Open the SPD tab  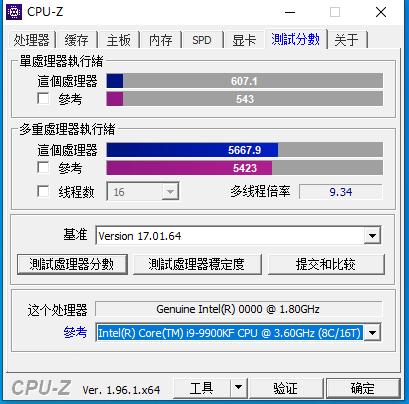tap(202, 40)
